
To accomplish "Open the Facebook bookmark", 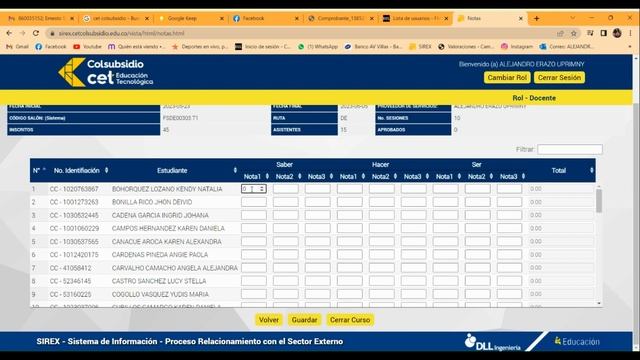I will [51, 47].
